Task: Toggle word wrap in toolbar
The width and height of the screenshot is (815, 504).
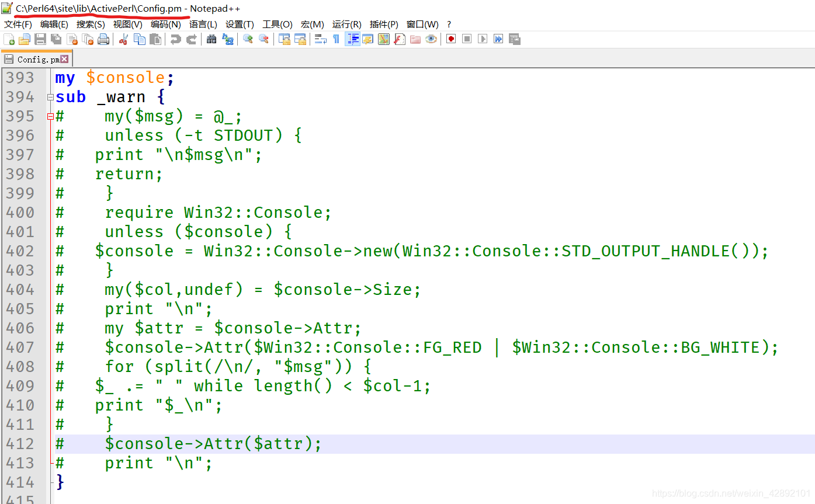Action: pyautogui.click(x=320, y=39)
